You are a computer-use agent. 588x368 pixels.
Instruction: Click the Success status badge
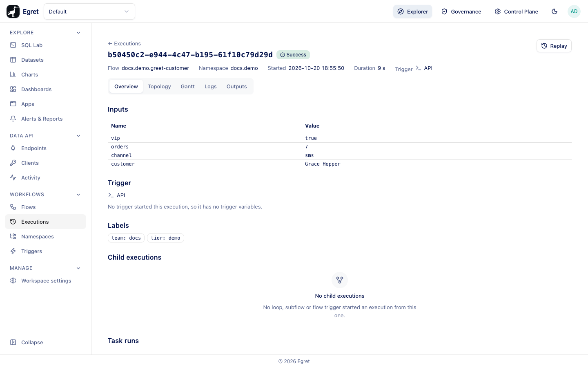tap(293, 55)
